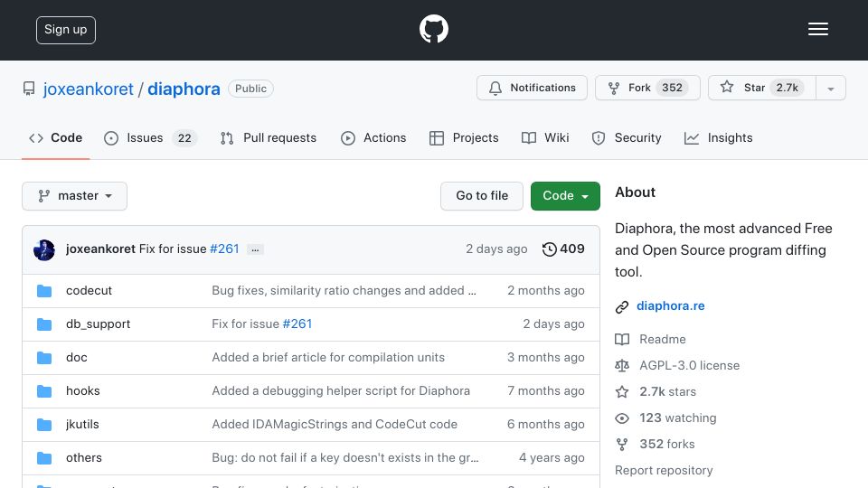Open commit 'Added a brief article for compilation units'
Screen dimensions: 868x488
pos(328,358)
